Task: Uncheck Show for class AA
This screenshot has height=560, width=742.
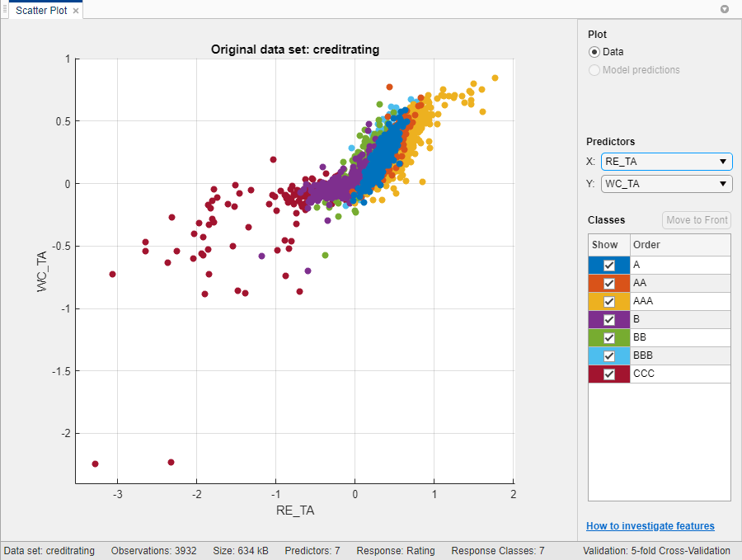Action: [x=608, y=283]
